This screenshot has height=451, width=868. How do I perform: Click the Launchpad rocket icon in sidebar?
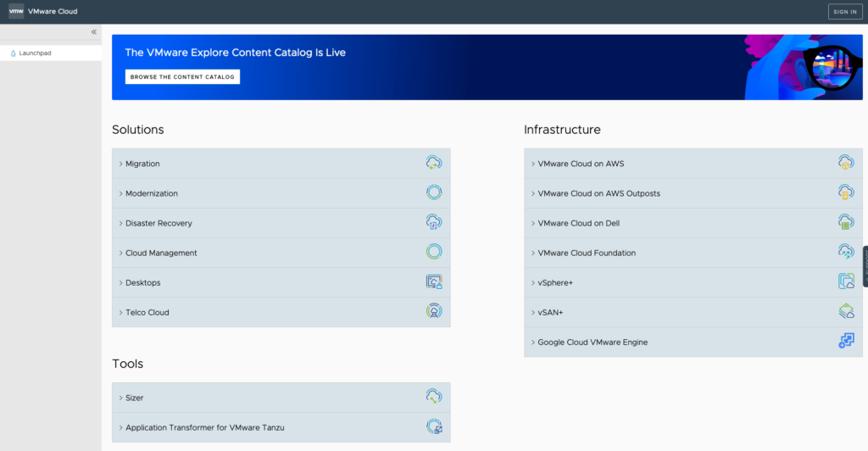(14, 53)
